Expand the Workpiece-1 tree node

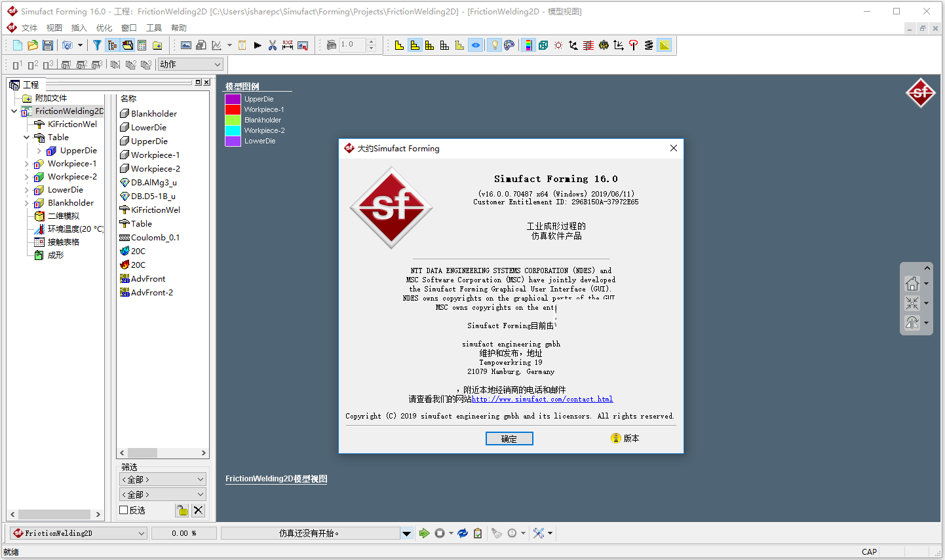pos(26,164)
